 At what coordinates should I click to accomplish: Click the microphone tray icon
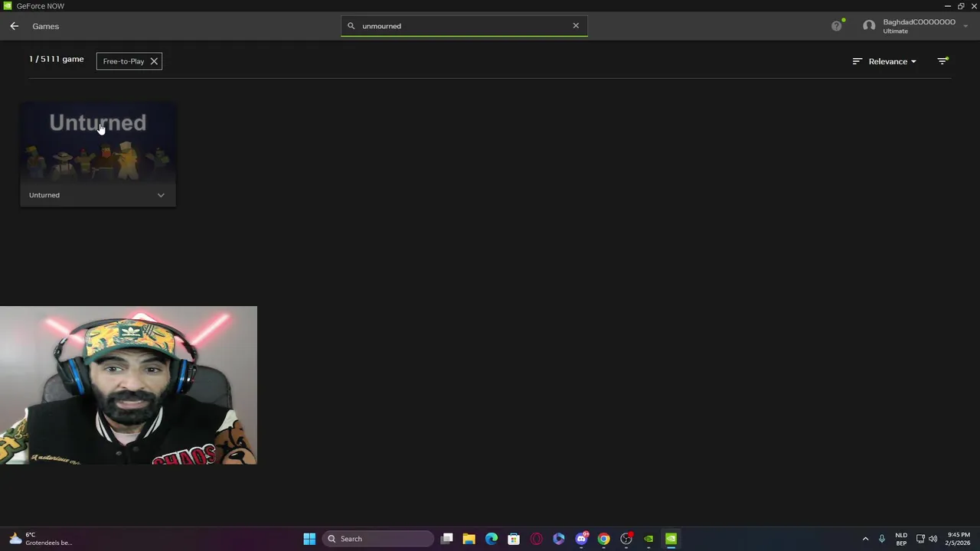882,539
